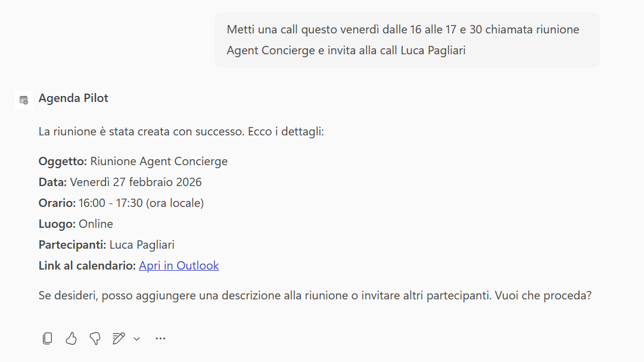Click the edit pencil icon
Image resolution: width=644 pixels, height=362 pixels.
(x=119, y=339)
